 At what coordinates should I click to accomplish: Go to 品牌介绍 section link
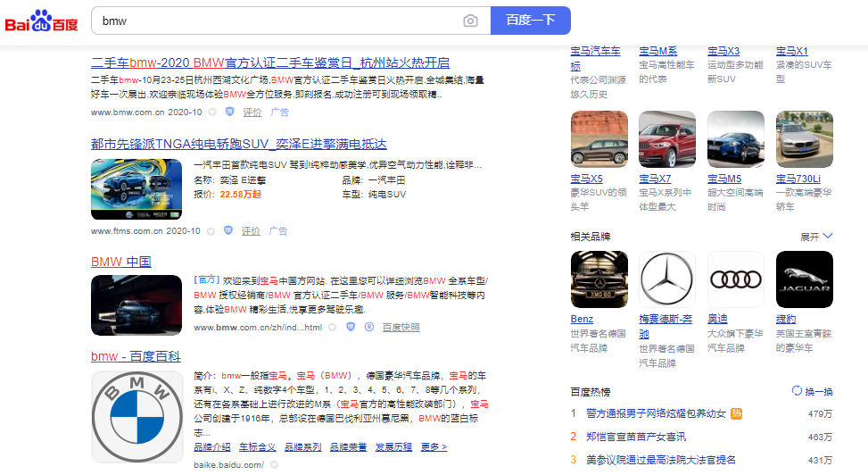tap(212, 446)
